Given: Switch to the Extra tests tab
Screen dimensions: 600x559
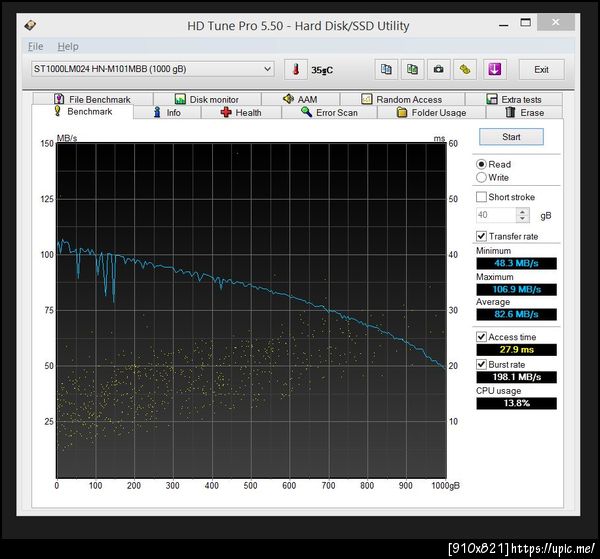Looking at the screenshot, I should tap(514, 99).
